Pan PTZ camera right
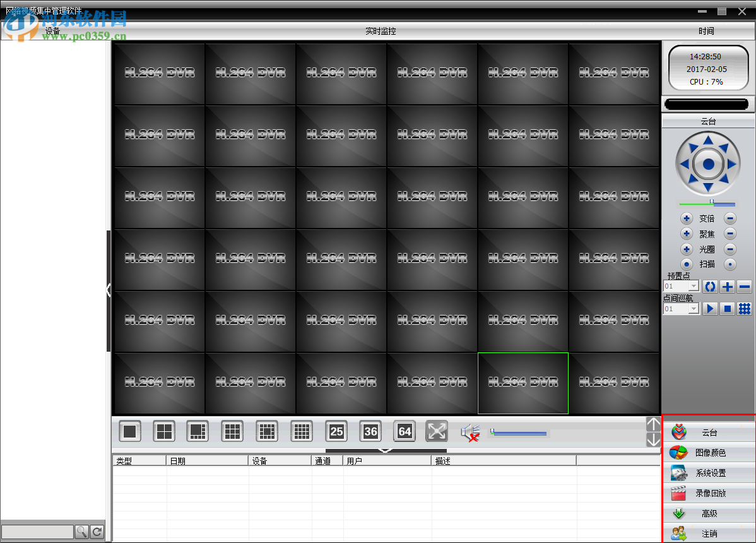This screenshot has width=756, height=543. pos(731,164)
